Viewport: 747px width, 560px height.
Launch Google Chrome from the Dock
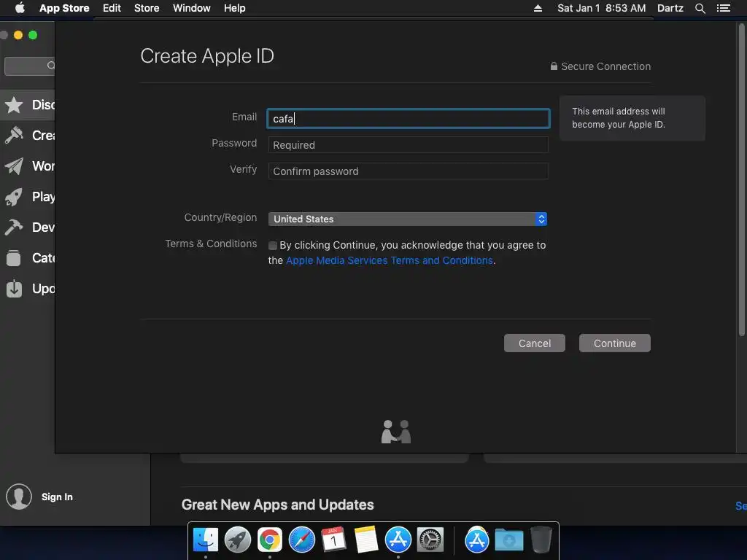click(270, 540)
